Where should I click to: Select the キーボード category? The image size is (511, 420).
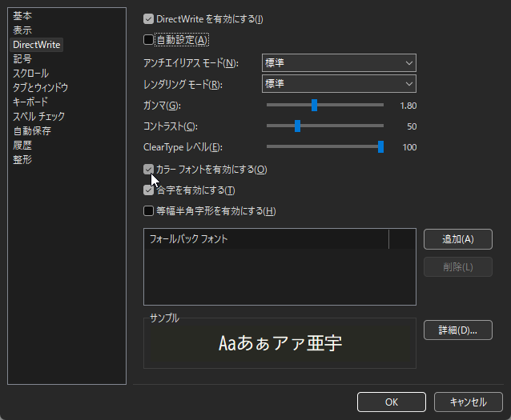[30, 102]
